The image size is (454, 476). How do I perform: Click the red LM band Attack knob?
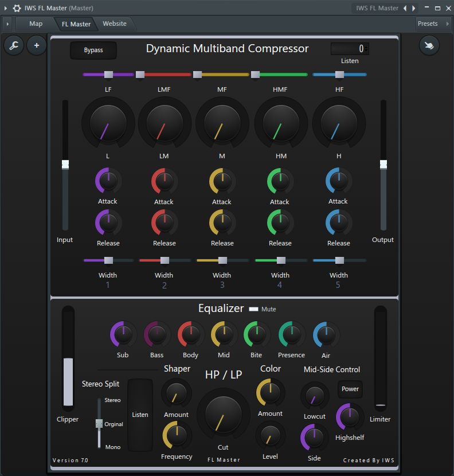tap(165, 181)
